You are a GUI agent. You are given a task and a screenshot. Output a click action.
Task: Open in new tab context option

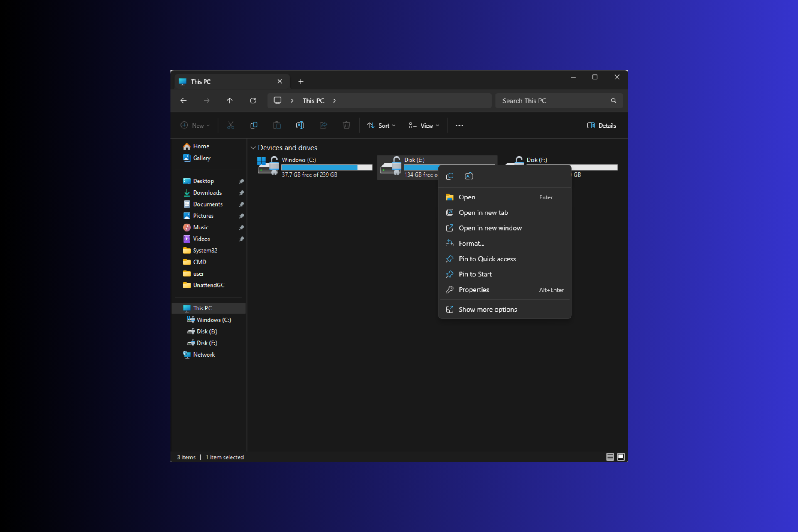484,212
